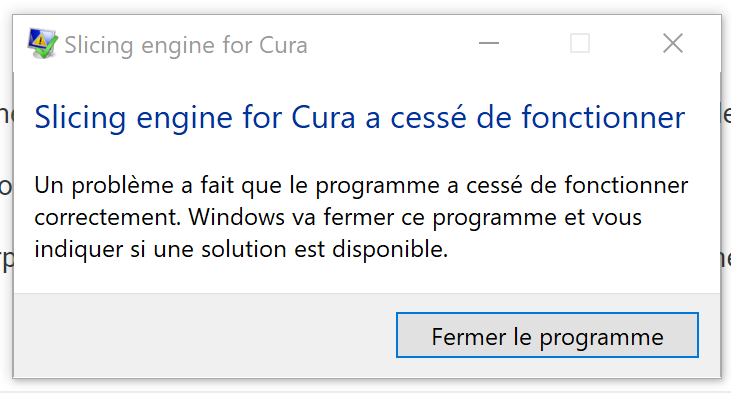The image size is (731, 399).
Task: Close the program with Fermer le programme
Action: tap(547, 335)
